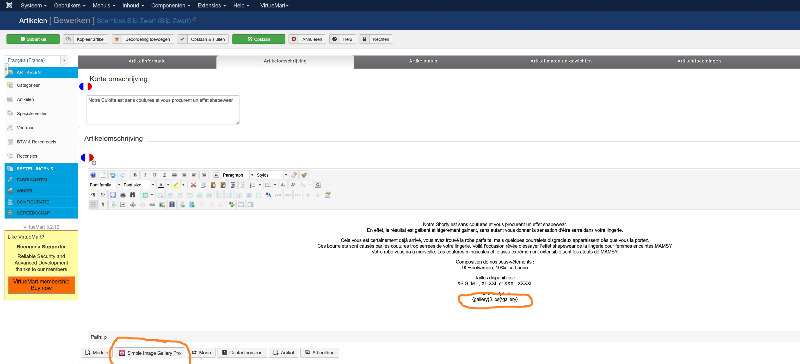Toggle bold formatting in editor
Image resolution: width=800 pixels, height=364 pixels.
pos(135,175)
